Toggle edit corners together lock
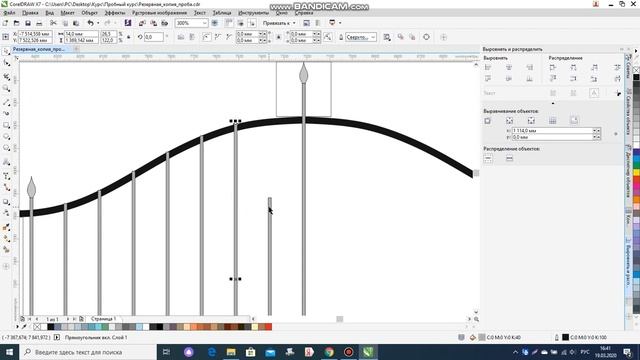Image resolution: width=640 pixels, height=360 pixels. (279, 37)
